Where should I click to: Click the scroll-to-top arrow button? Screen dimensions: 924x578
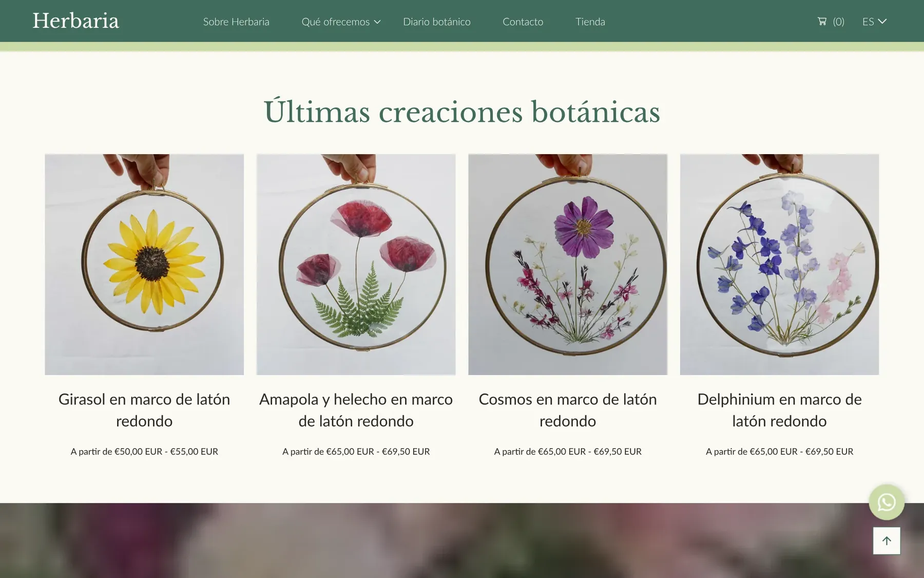(887, 540)
